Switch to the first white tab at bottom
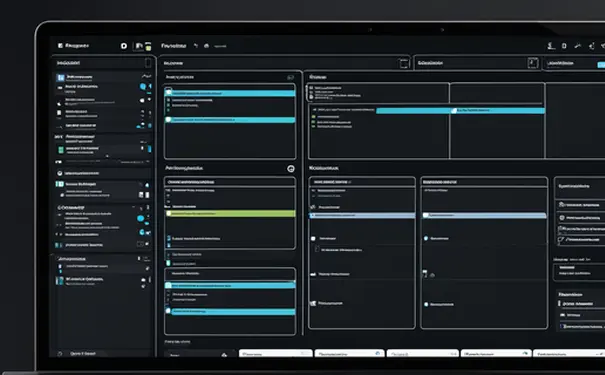The image size is (605, 375). [275, 354]
